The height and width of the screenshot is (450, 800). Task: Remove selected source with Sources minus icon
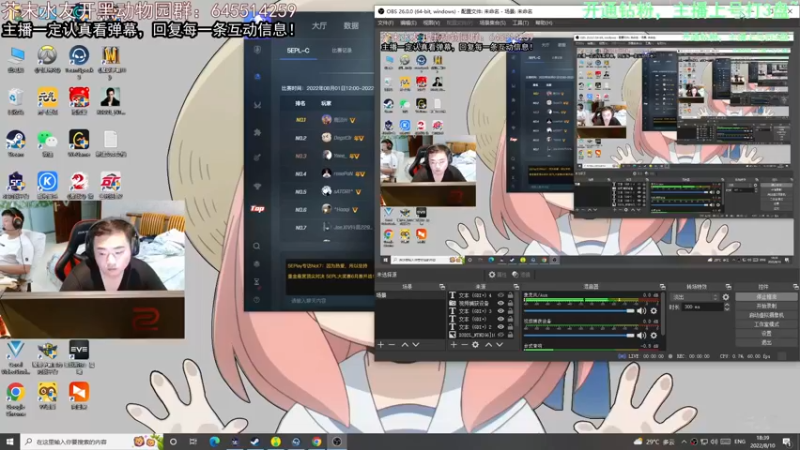coord(464,345)
